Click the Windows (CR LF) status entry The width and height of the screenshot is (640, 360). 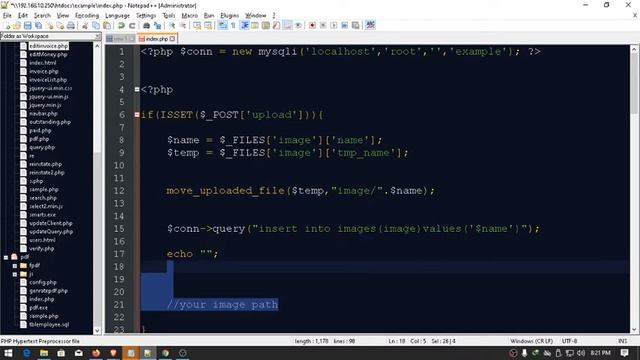point(531,341)
